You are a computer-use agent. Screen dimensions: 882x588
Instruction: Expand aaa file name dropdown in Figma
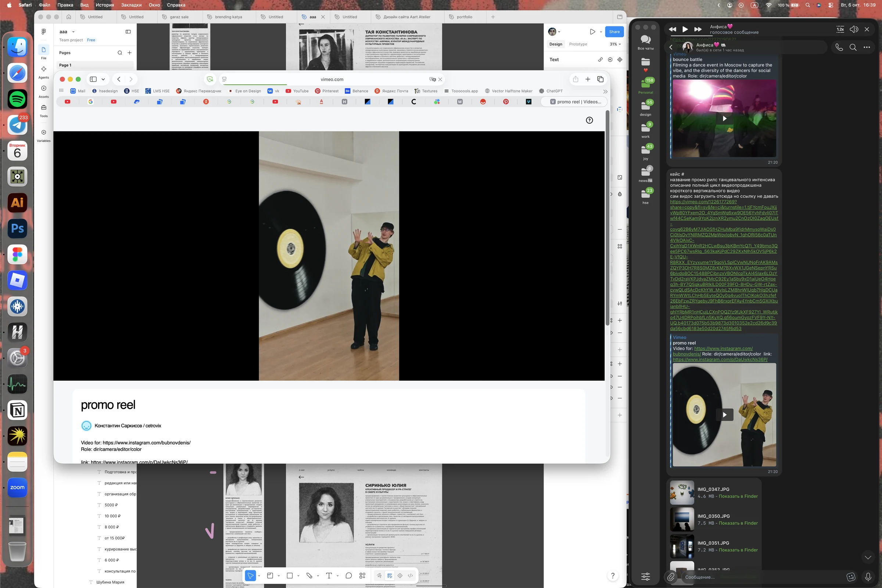pos(73,32)
